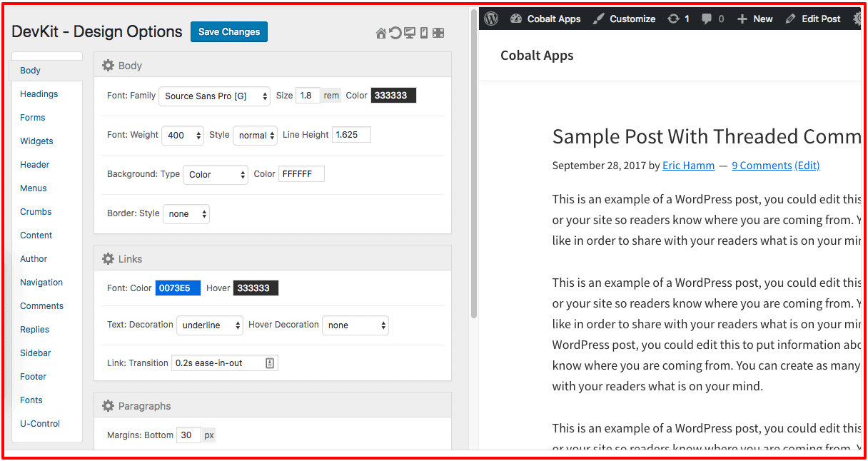Click the collapse fullscreen icon
Viewport: 868px width, 461px height.
(x=438, y=34)
